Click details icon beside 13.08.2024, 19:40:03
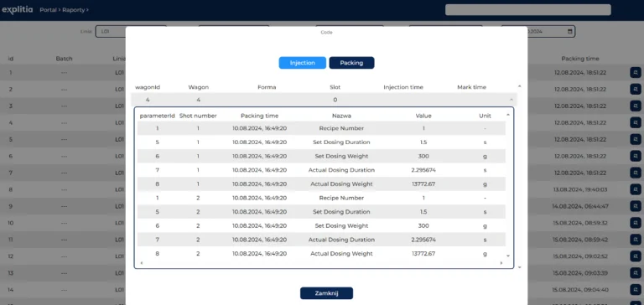644x305 pixels. point(635,189)
